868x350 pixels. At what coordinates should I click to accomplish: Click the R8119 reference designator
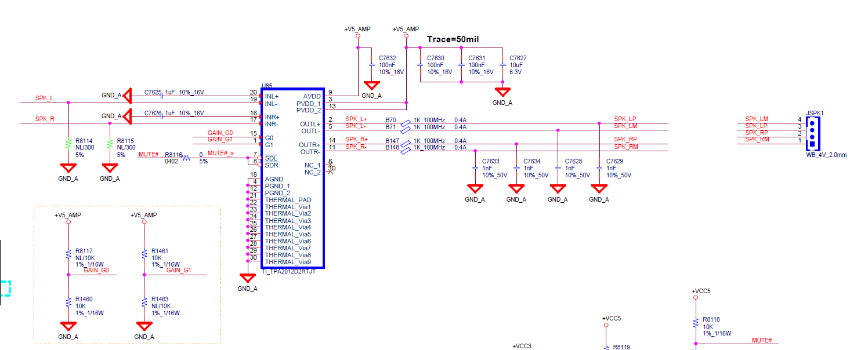(x=621, y=347)
